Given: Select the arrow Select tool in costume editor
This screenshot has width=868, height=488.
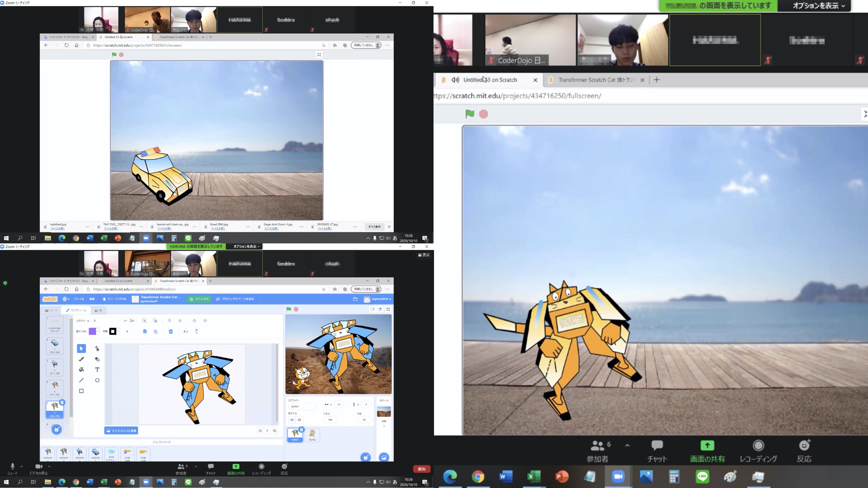Looking at the screenshot, I should (x=81, y=348).
